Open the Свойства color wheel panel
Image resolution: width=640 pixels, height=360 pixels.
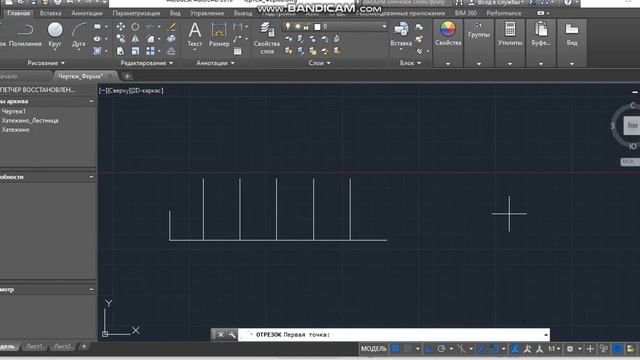pyautogui.click(x=448, y=34)
